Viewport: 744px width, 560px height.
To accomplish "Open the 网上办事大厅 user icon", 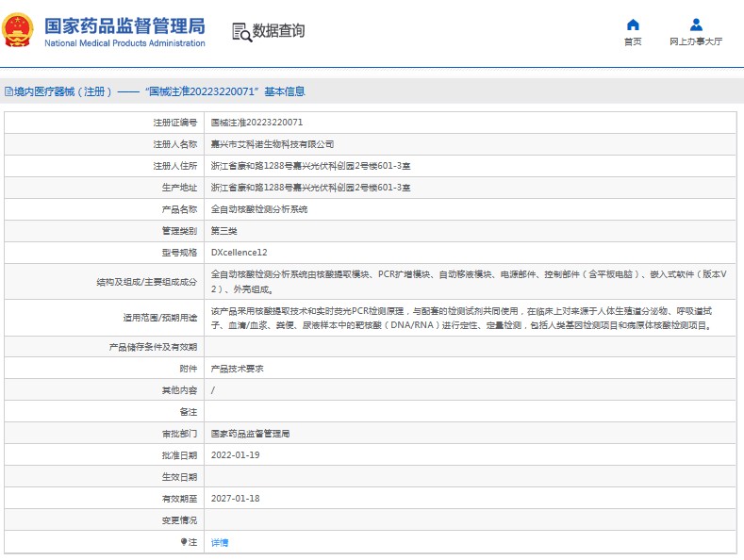I will pyautogui.click(x=696, y=25).
